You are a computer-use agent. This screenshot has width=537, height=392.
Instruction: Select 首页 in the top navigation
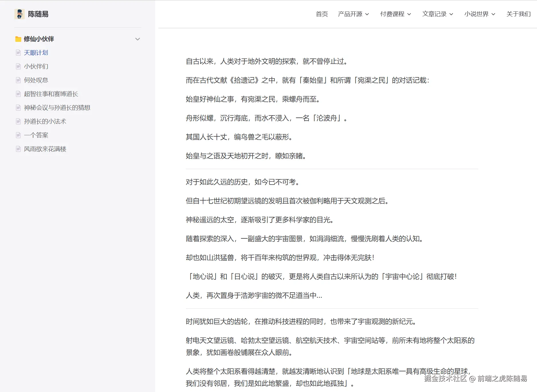pos(322,14)
